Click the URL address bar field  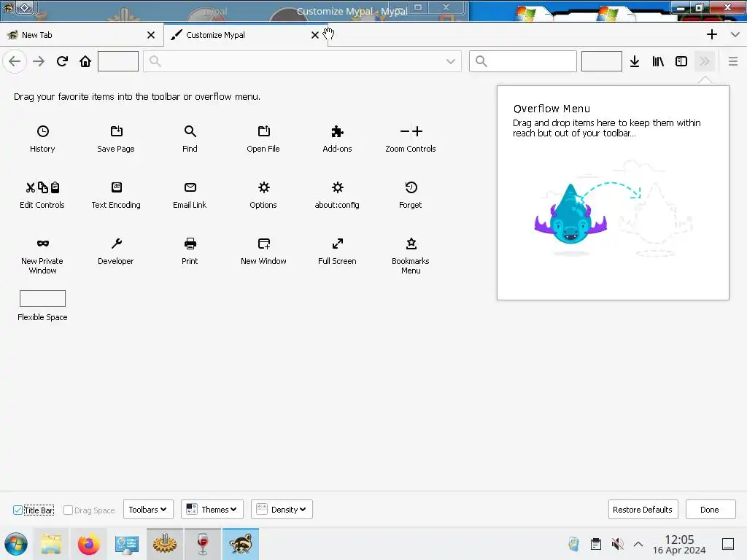tap(302, 61)
